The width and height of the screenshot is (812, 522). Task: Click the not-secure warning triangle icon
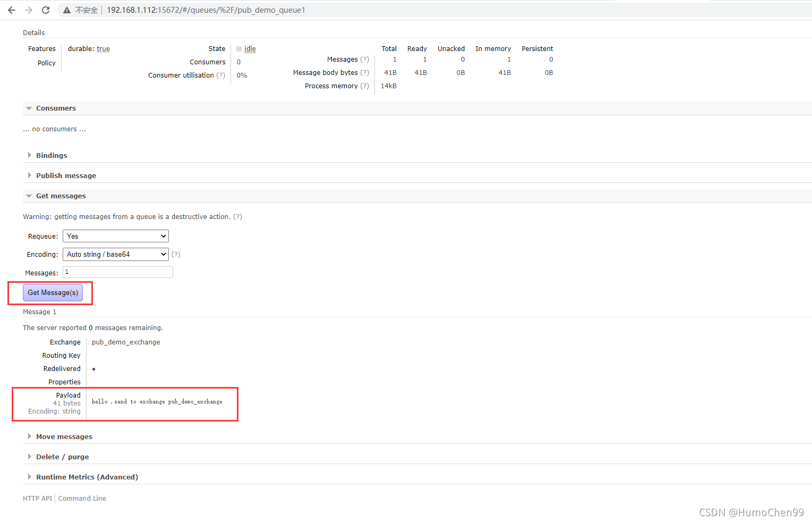67,10
